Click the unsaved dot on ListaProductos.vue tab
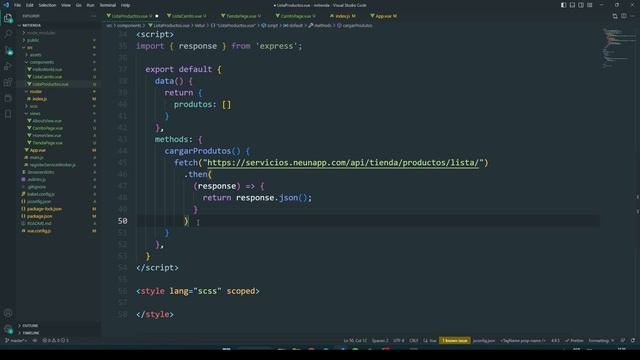This screenshot has width=640, height=360. coord(157,16)
